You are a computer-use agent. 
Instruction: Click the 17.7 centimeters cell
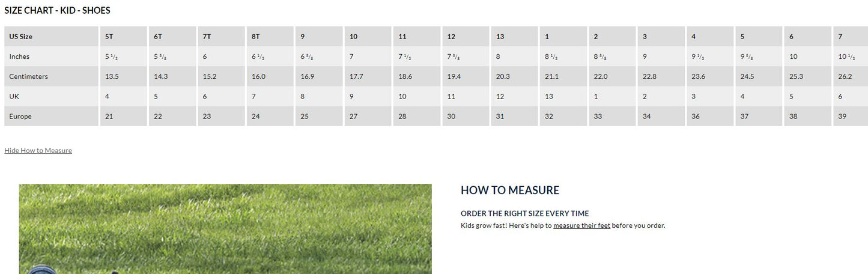coord(356,77)
